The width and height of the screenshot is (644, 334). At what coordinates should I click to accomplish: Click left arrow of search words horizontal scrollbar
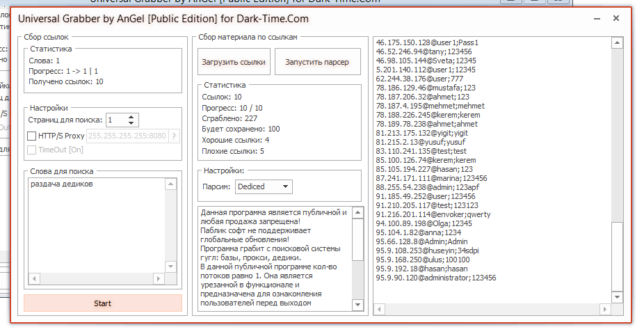pyautogui.click(x=34, y=278)
